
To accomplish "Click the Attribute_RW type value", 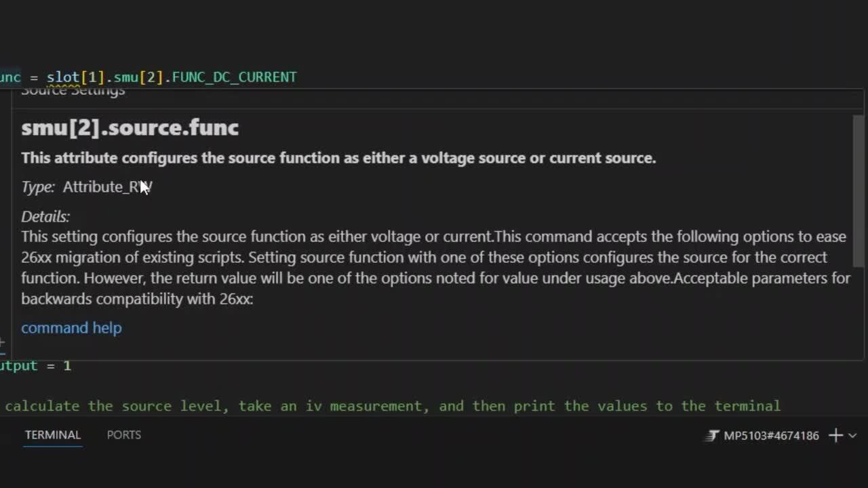I will [107, 187].
